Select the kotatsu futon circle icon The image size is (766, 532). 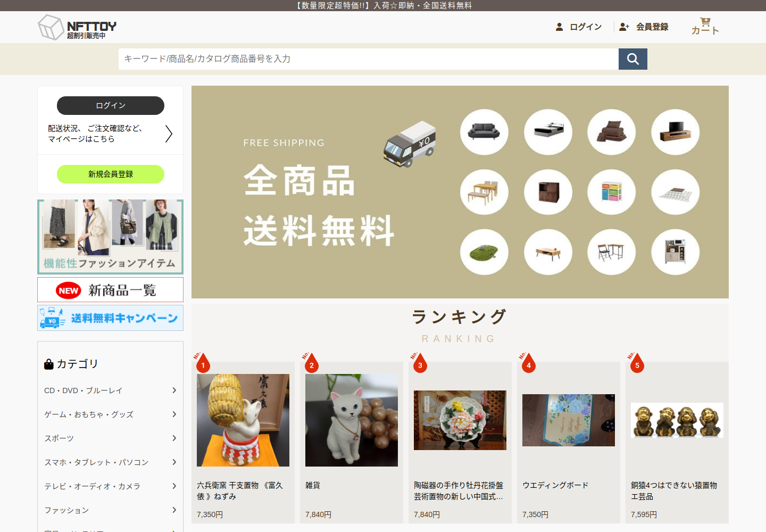coord(675,192)
